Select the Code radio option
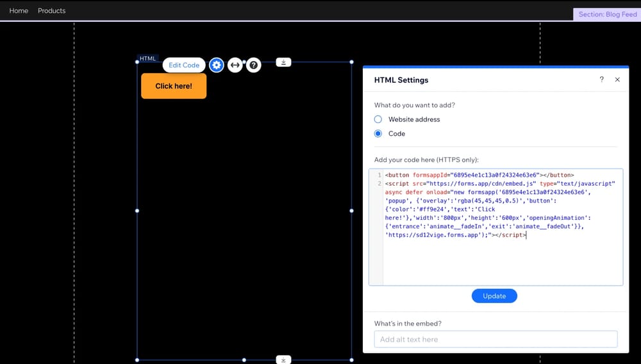This screenshot has height=364, width=641. pyautogui.click(x=378, y=133)
